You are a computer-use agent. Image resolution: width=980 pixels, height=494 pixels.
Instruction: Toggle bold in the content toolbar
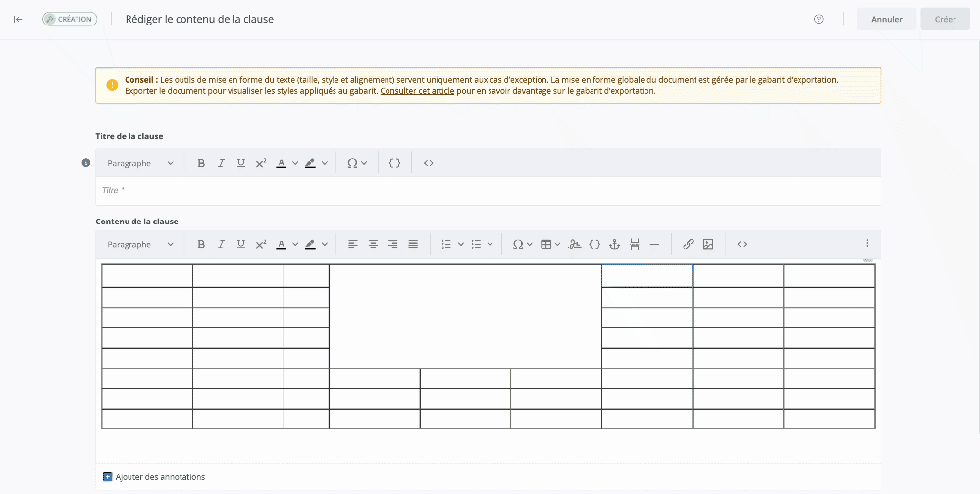coord(201,244)
